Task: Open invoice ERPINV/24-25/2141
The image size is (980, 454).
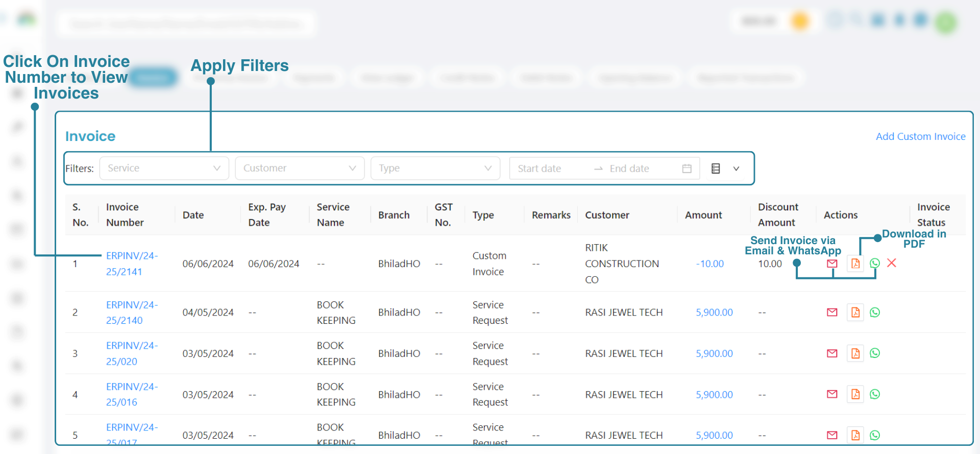Action: 132,264
